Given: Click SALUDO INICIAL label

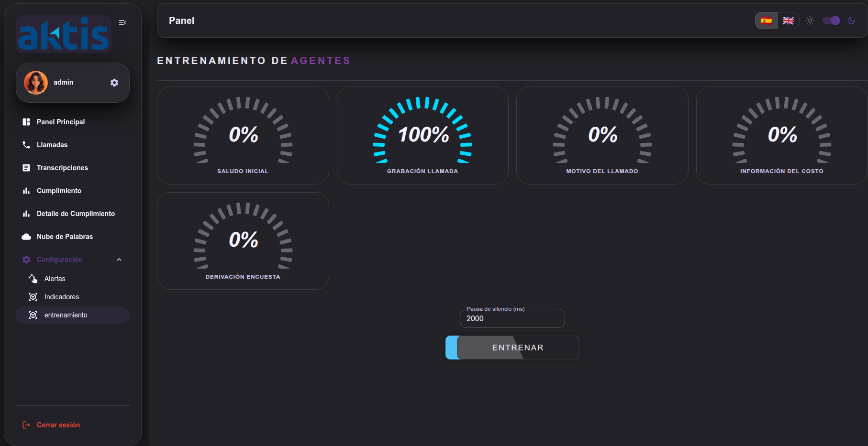Looking at the screenshot, I should (243, 171).
